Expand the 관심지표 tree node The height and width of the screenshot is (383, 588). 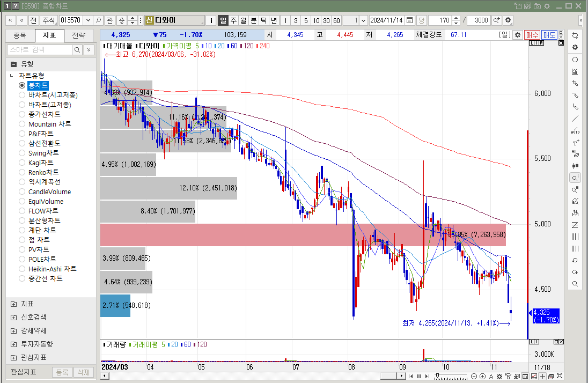[x=14, y=357]
